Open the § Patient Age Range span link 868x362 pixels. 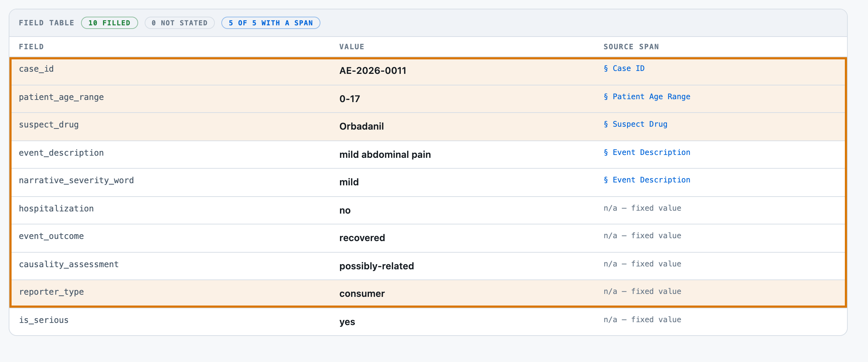[x=647, y=97]
